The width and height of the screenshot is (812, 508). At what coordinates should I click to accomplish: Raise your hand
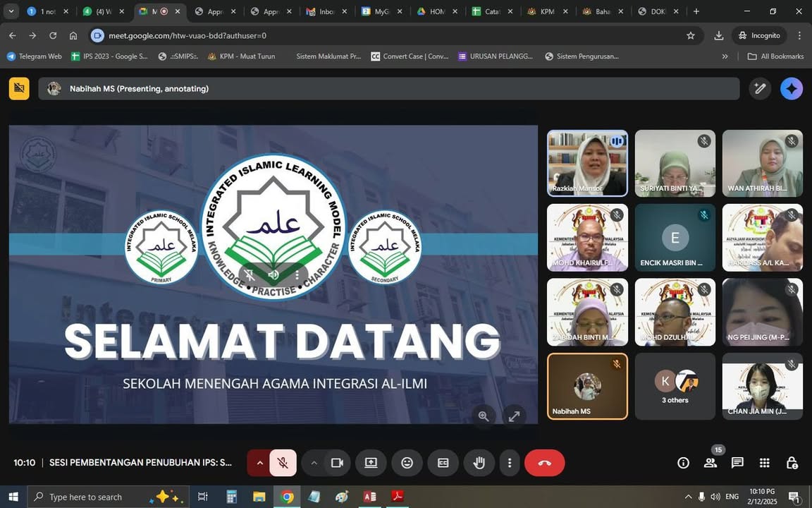tap(479, 463)
